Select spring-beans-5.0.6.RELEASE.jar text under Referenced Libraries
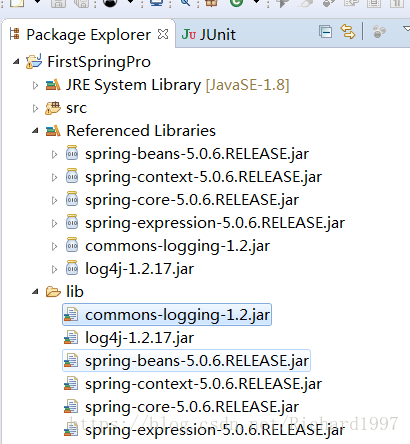Screen dimensions: 410x444 (197, 154)
